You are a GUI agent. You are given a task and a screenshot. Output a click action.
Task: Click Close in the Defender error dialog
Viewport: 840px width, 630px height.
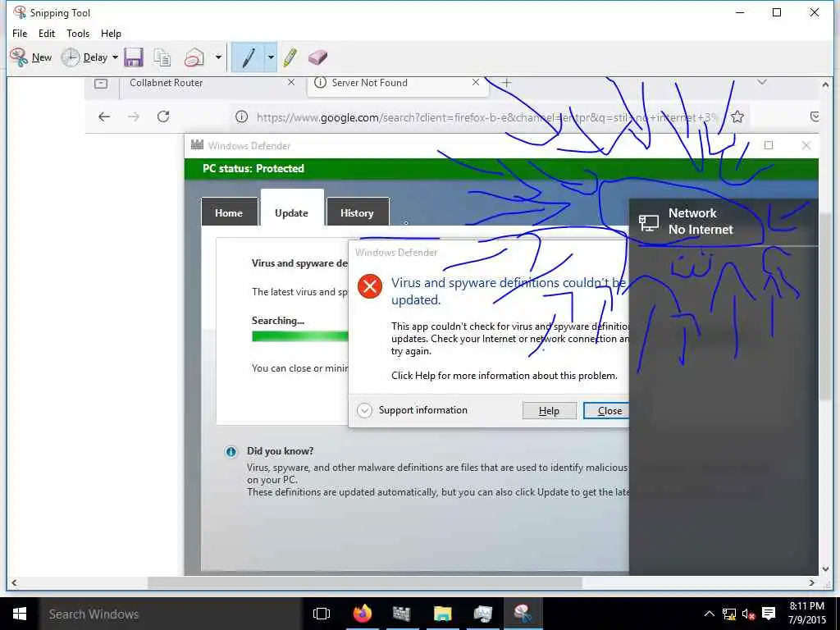(x=606, y=411)
